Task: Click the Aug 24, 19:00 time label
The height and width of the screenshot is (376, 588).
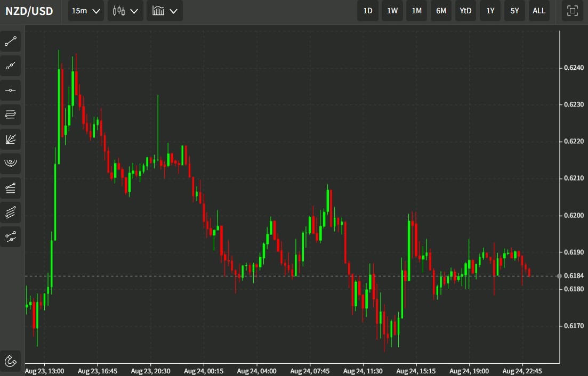Action: pos(469,371)
